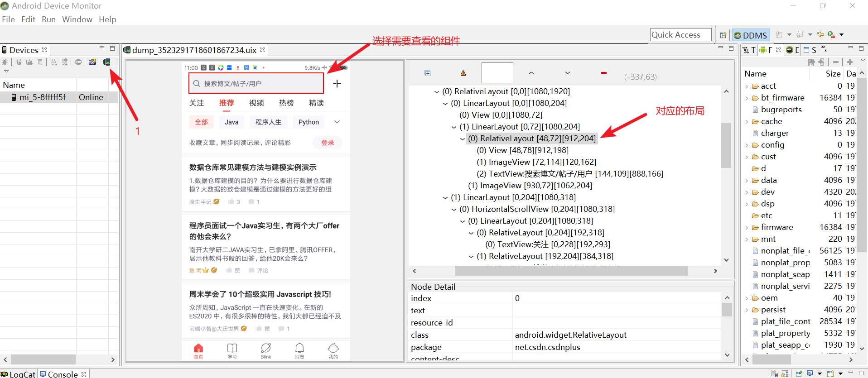Viewport: 868px width, 378px height.
Task: Expand the persist folder in File Explorer
Action: [x=747, y=310]
